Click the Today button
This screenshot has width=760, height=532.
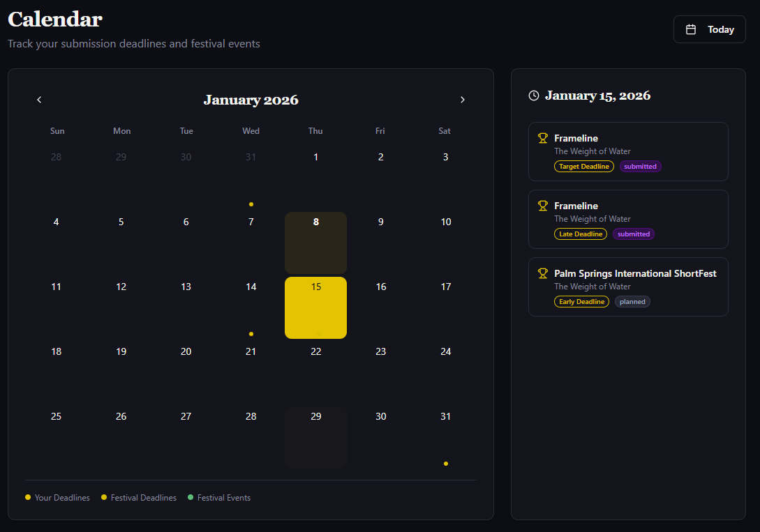coord(709,29)
